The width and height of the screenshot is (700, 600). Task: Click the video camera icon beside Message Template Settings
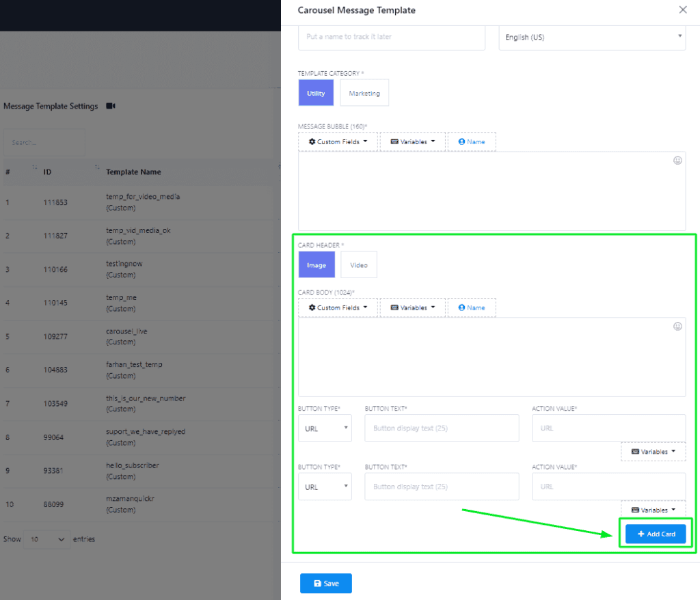[111, 107]
